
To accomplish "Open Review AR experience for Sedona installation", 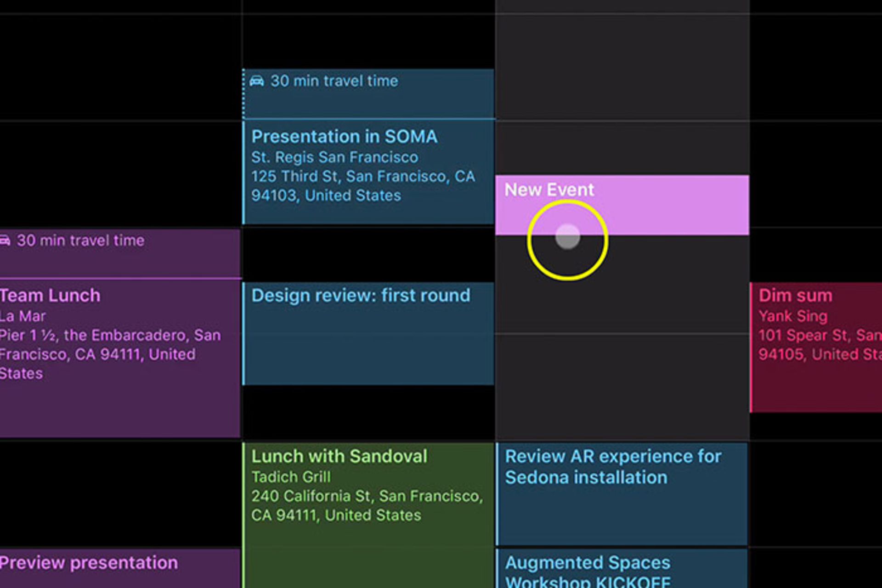I will point(622,494).
